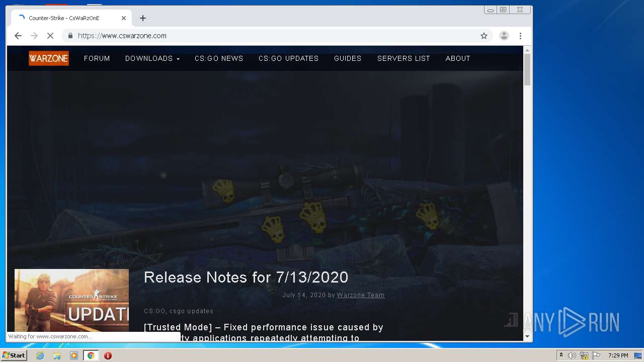Open a new browser tab

coord(143,18)
